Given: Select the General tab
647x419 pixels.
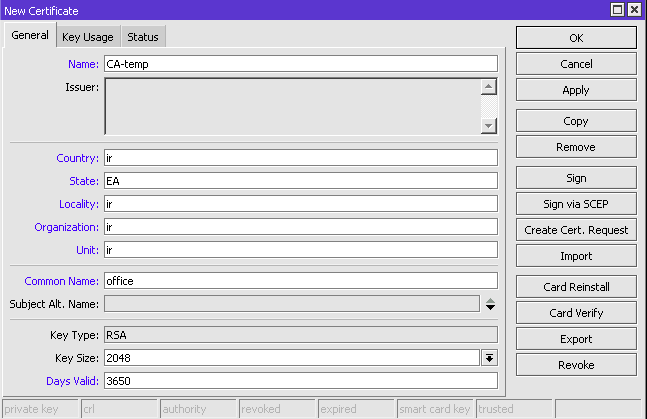Looking at the screenshot, I should pyautogui.click(x=30, y=36).
